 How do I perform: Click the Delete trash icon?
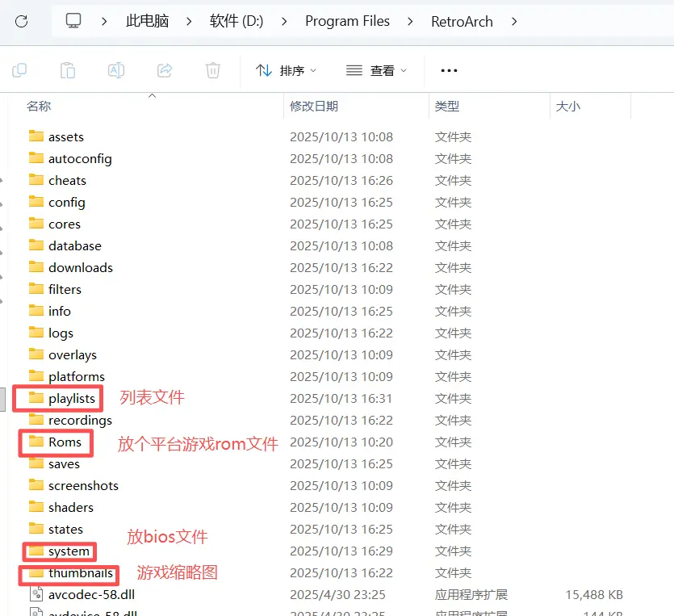click(213, 70)
